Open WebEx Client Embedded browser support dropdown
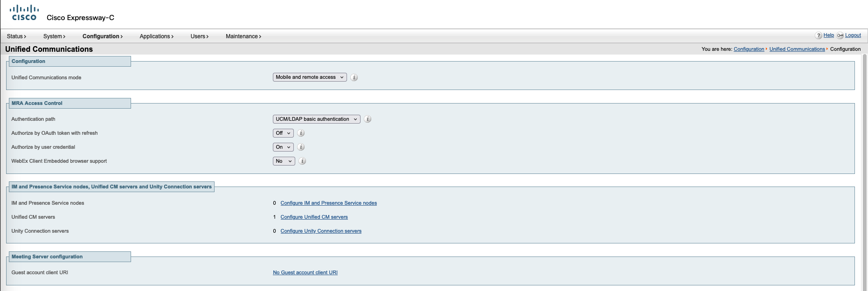This screenshot has height=291, width=868. click(x=284, y=161)
